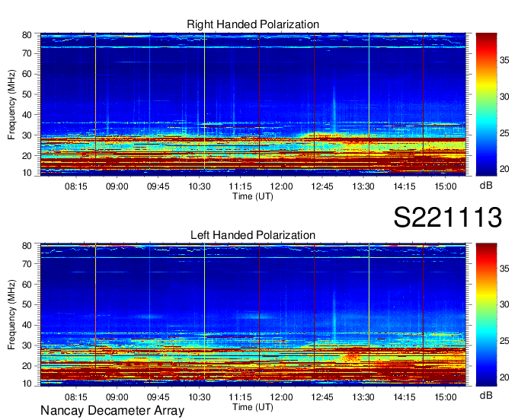518x420 pixels.
Task: Click the 20 dB mark on the bottom color bar
Action: point(504,377)
